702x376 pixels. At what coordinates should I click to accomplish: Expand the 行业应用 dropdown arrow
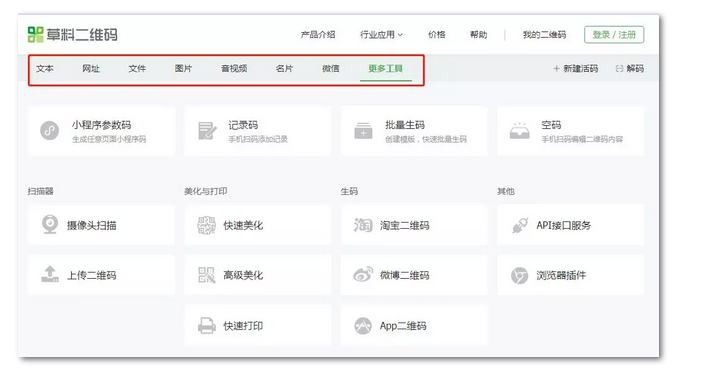coord(400,35)
